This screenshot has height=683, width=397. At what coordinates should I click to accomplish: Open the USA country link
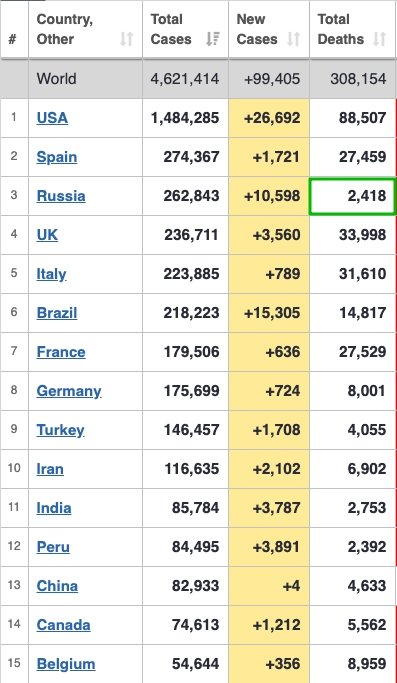pos(52,118)
